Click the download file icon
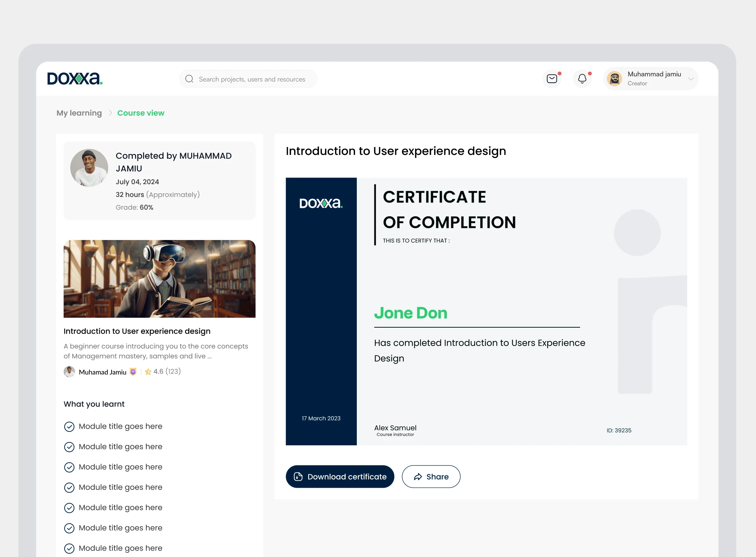 pyautogui.click(x=298, y=476)
